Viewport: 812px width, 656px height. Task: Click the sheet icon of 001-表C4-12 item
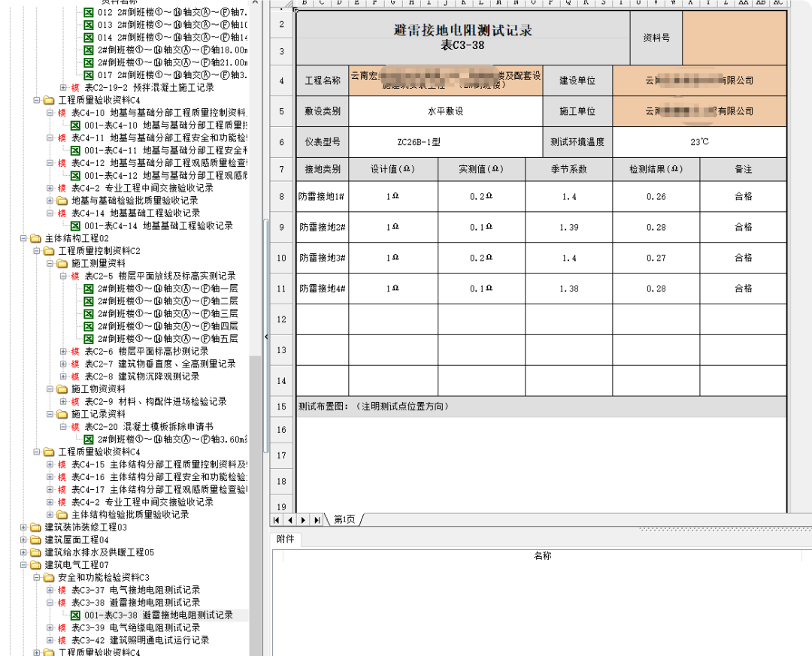76,176
